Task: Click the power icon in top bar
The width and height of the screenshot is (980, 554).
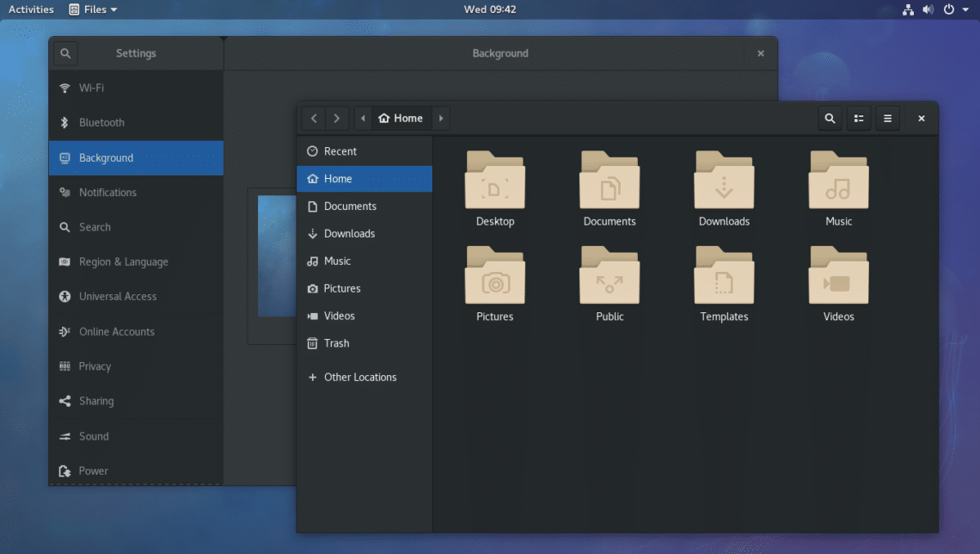Action: tap(947, 9)
